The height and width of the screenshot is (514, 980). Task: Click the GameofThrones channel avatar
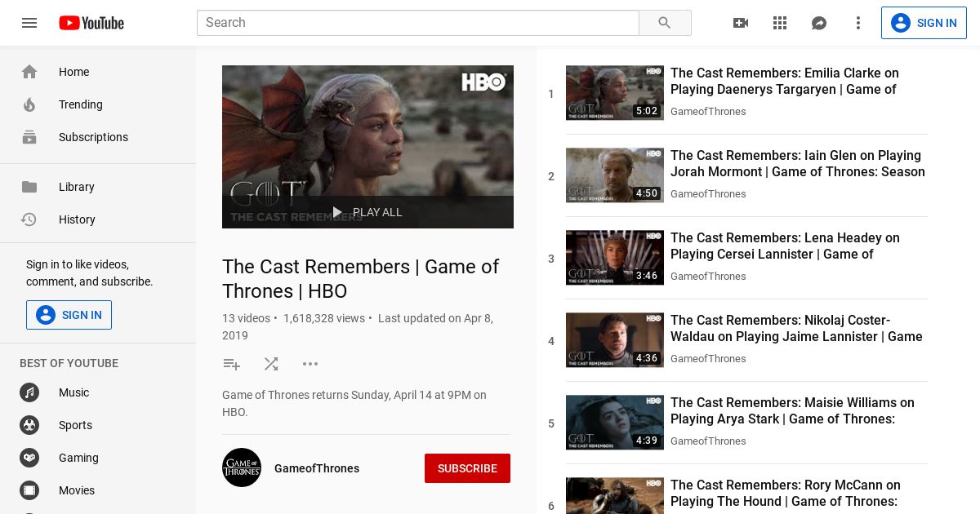[242, 467]
